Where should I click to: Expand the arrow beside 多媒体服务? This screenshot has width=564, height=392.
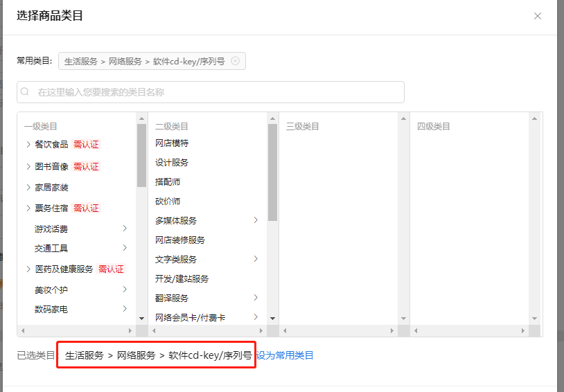point(255,220)
